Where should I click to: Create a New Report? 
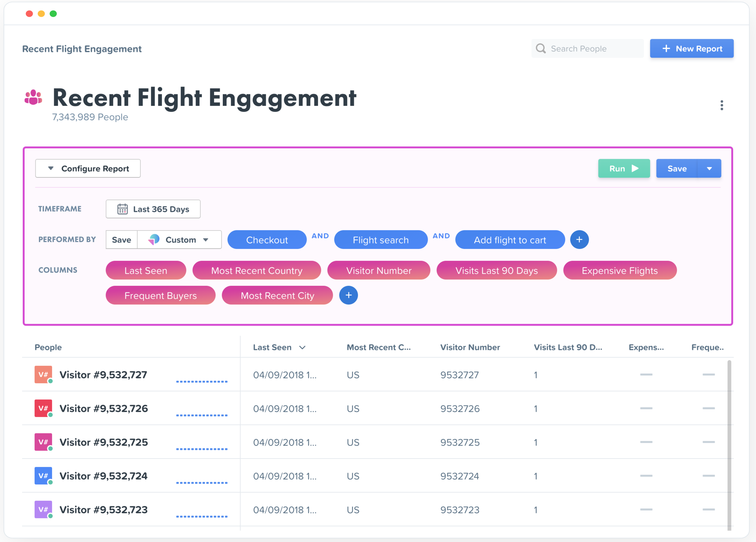[x=691, y=49]
